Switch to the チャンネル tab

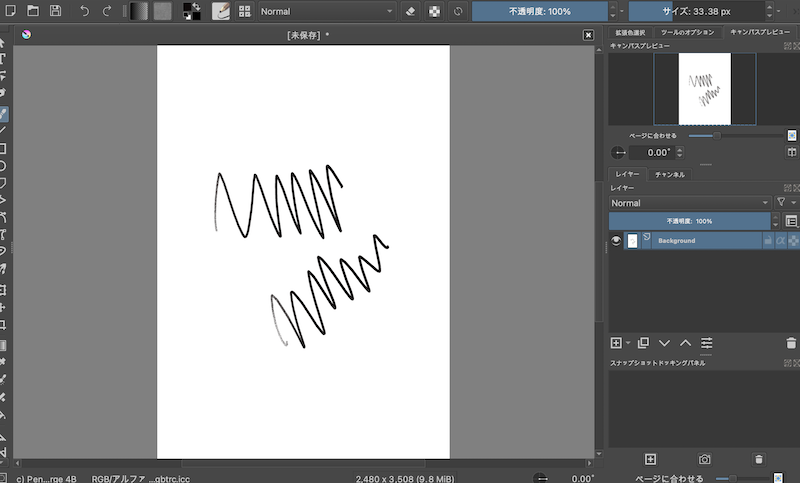pos(669,174)
